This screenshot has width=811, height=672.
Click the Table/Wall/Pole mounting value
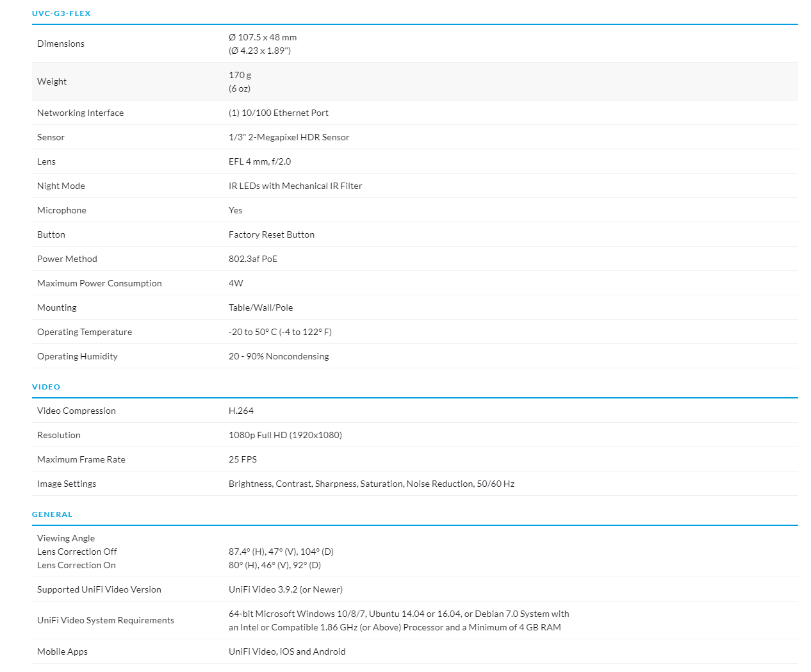click(261, 307)
